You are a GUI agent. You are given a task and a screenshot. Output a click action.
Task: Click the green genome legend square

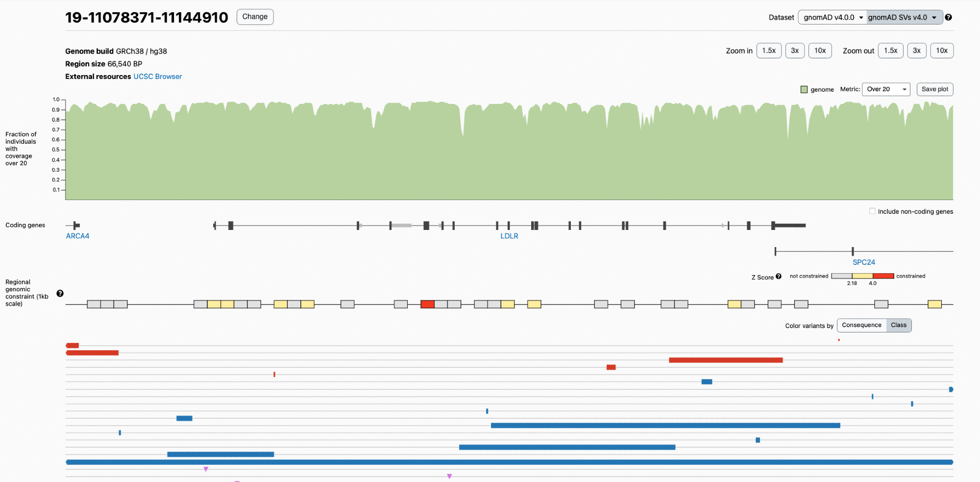[x=804, y=89]
